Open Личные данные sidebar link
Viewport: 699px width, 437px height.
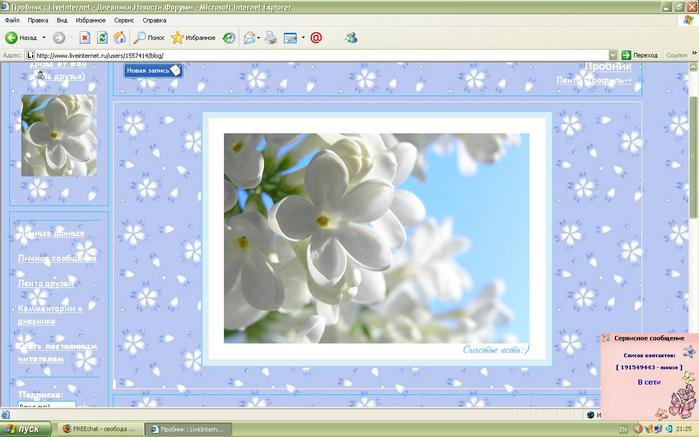coord(51,233)
